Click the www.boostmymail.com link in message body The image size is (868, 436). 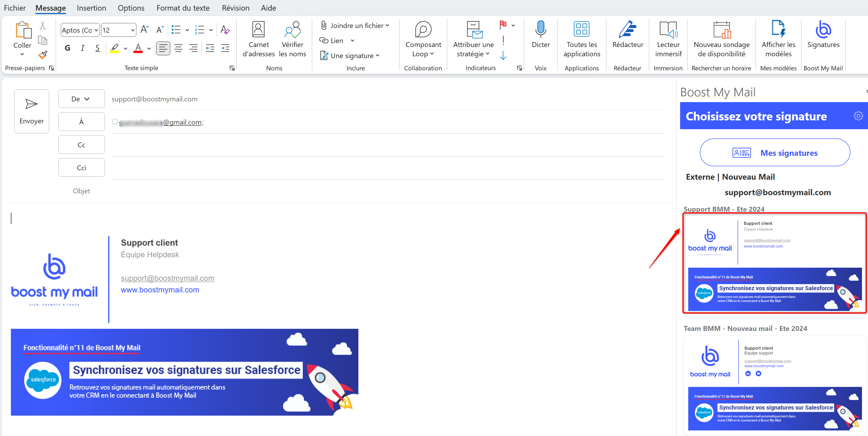[x=160, y=289]
